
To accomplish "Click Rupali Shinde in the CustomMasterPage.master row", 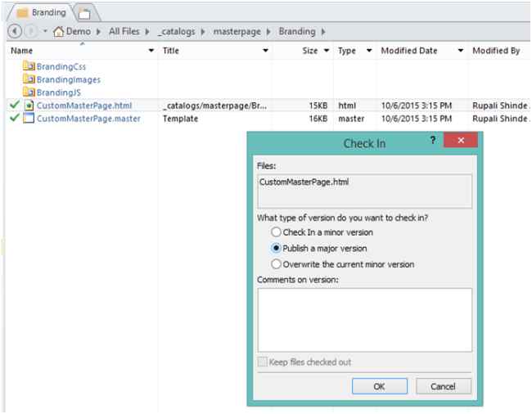I will click(500, 119).
